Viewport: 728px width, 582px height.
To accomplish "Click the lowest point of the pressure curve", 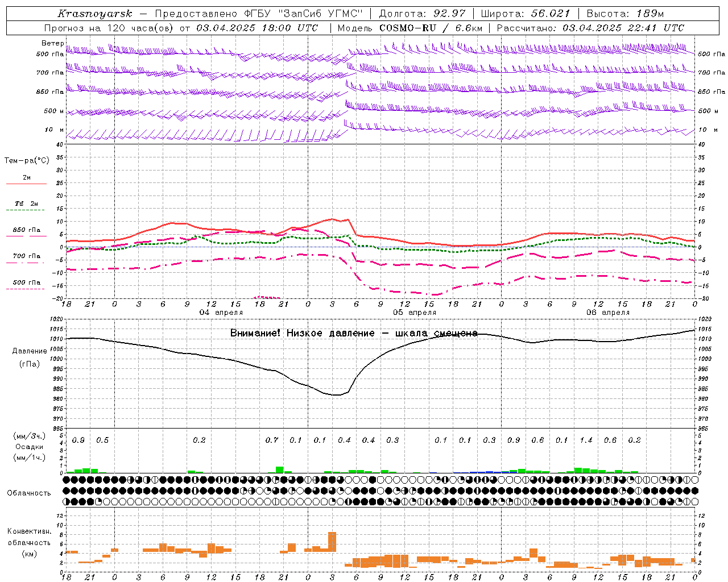I will (336, 394).
